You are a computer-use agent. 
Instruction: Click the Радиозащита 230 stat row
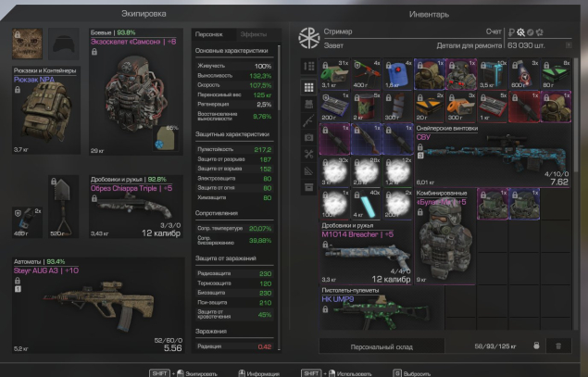[x=234, y=273]
